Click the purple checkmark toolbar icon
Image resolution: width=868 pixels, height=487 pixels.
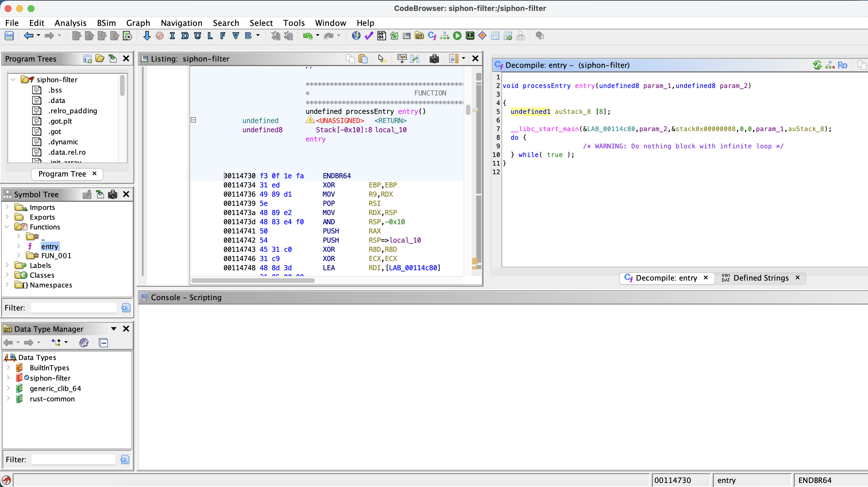[369, 36]
